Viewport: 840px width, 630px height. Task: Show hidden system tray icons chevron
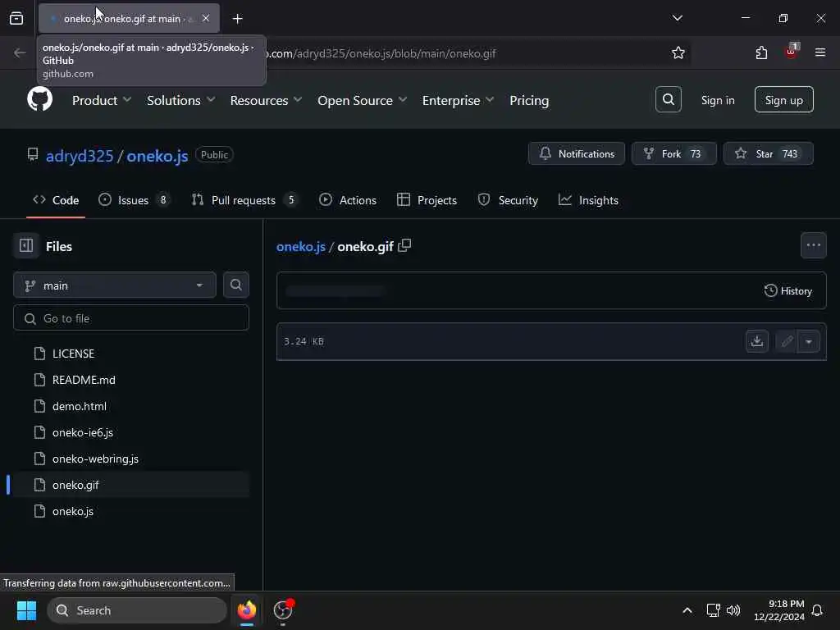(687, 610)
